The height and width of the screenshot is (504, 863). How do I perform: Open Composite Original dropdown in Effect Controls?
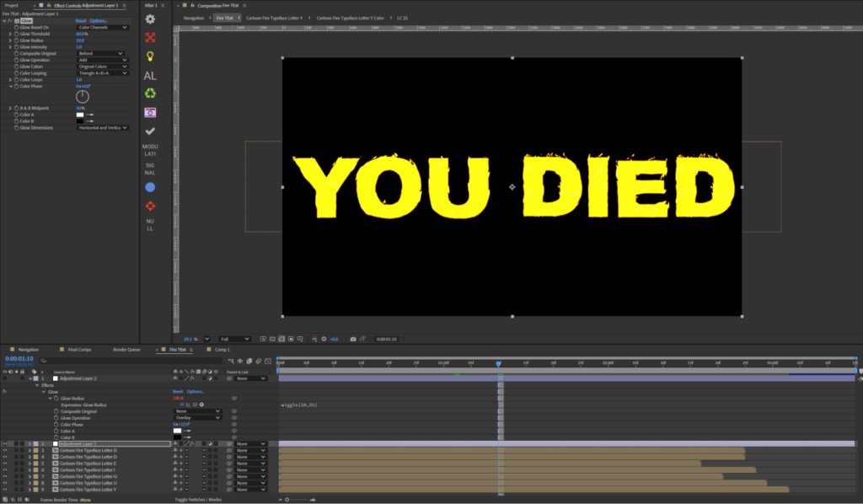[x=100, y=53]
